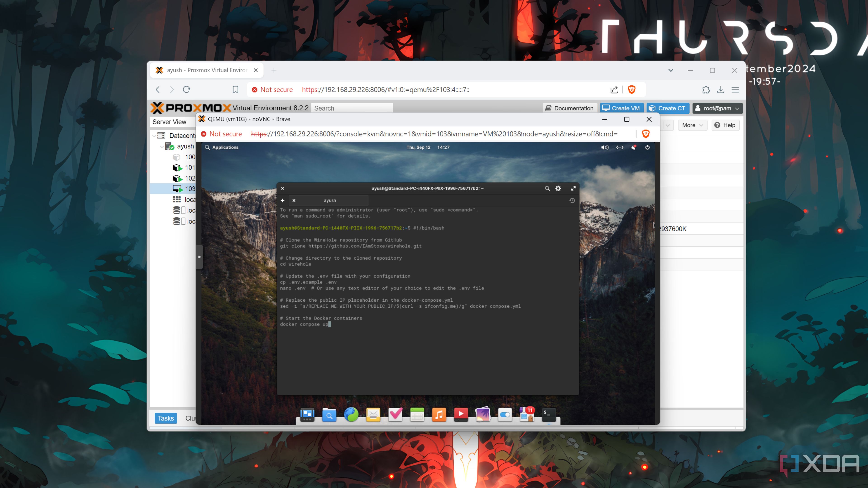Open the Server View selector

click(172, 122)
